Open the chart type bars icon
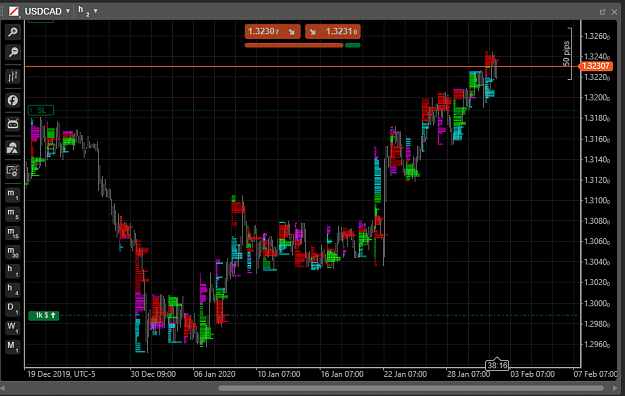Image resolution: width=625 pixels, height=396 pixels. point(13,76)
